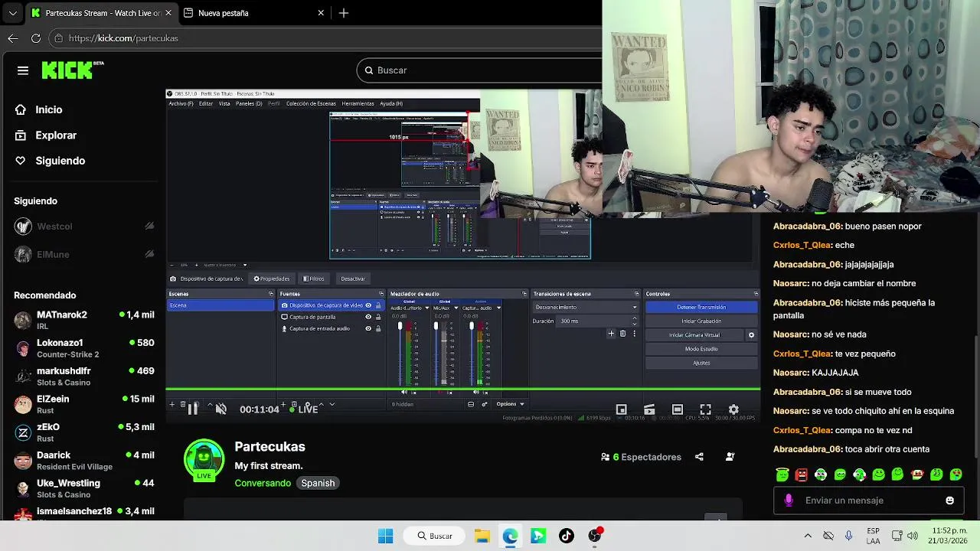Unmute the stream player volume
Image resolution: width=980 pixels, height=551 pixels.
(220, 409)
